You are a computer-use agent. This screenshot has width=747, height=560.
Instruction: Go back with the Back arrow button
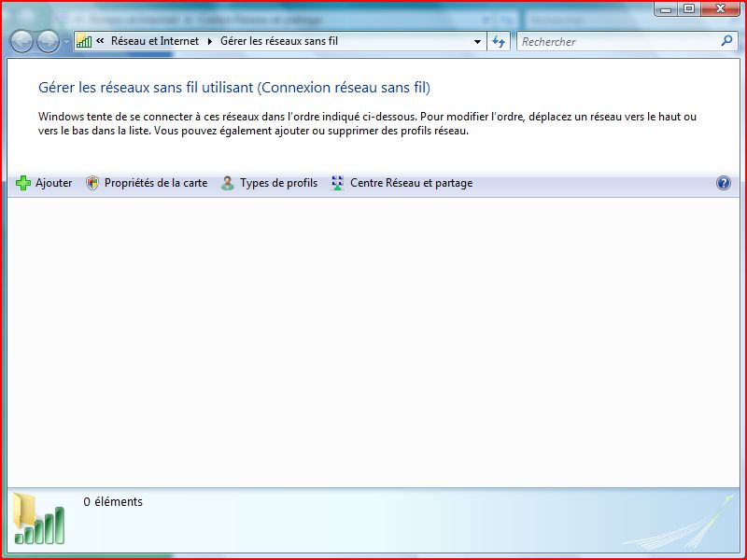[21, 41]
